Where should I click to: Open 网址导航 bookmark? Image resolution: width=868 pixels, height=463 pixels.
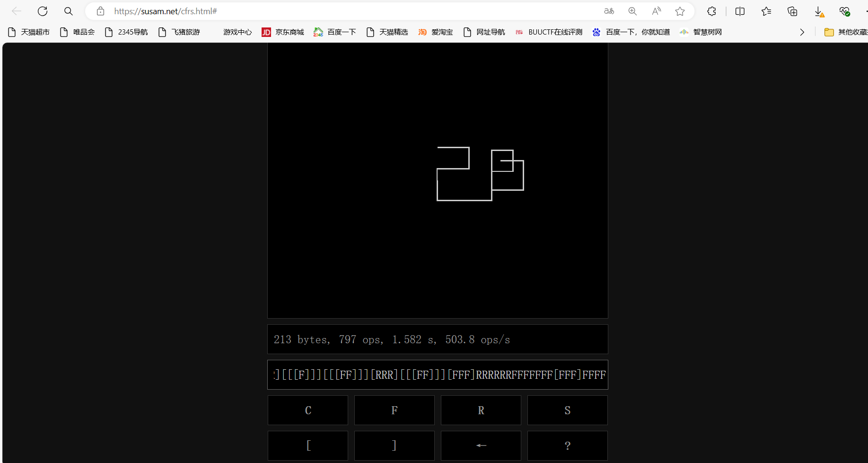[x=484, y=32]
